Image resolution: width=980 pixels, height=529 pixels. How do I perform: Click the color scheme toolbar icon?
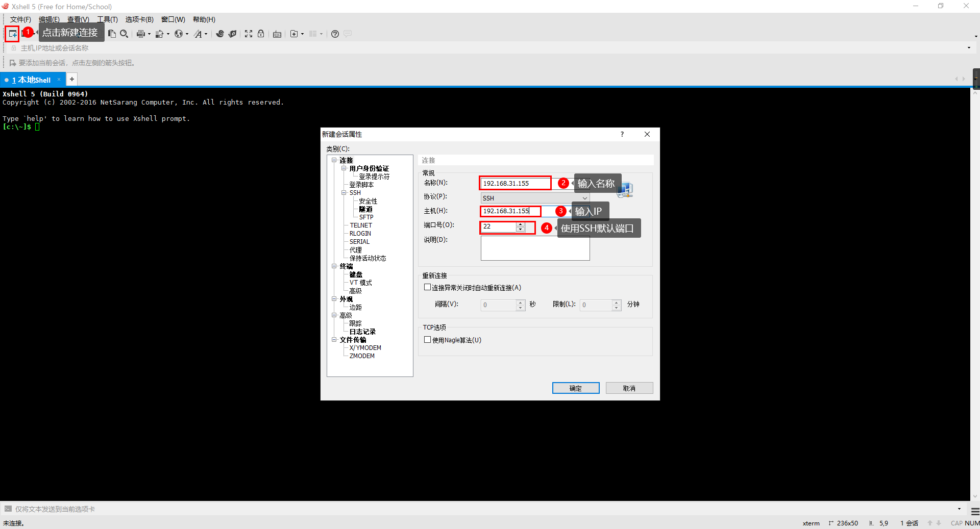159,34
